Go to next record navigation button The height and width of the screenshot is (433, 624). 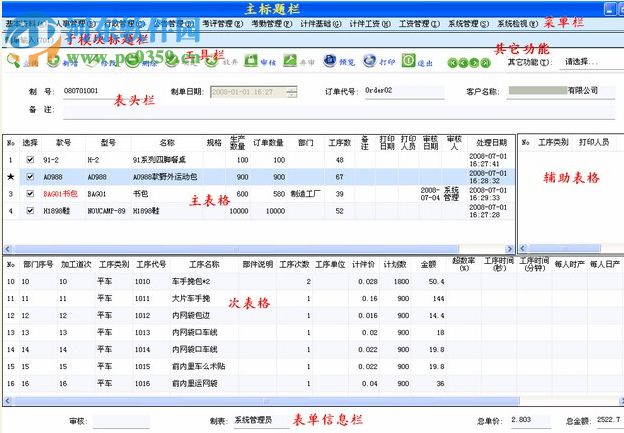coord(474,63)
